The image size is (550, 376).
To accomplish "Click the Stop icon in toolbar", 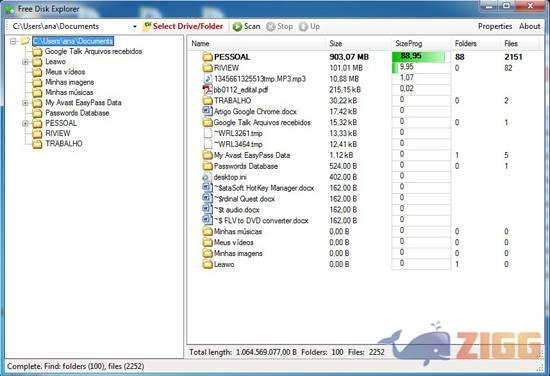I will coord(270,27).
